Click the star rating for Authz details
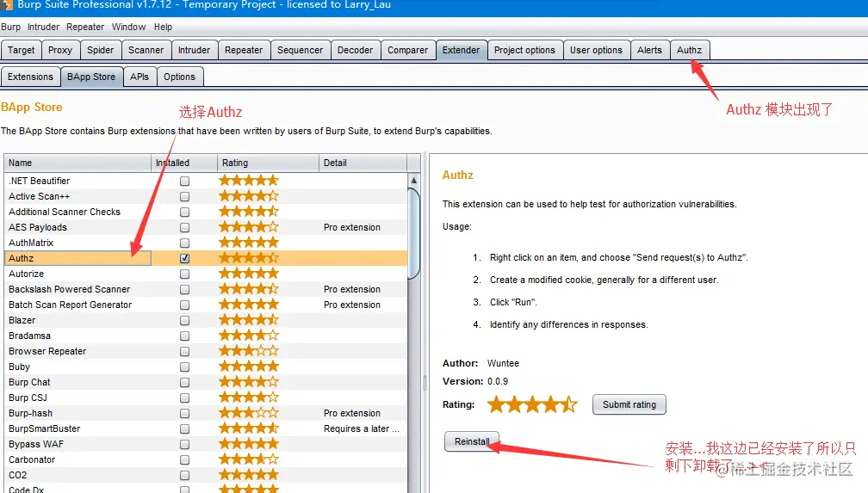This screenshot has width=868, height=493. pyautogui.click(x=532, y=404)
